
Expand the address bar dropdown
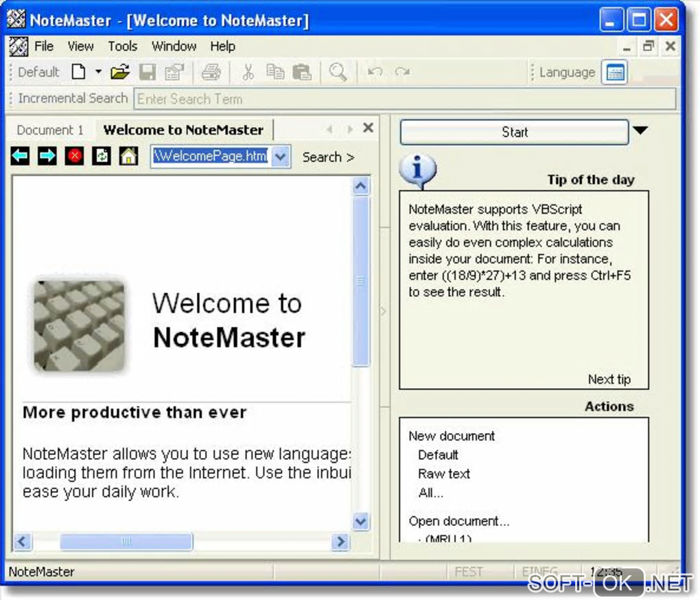[281, 157]
